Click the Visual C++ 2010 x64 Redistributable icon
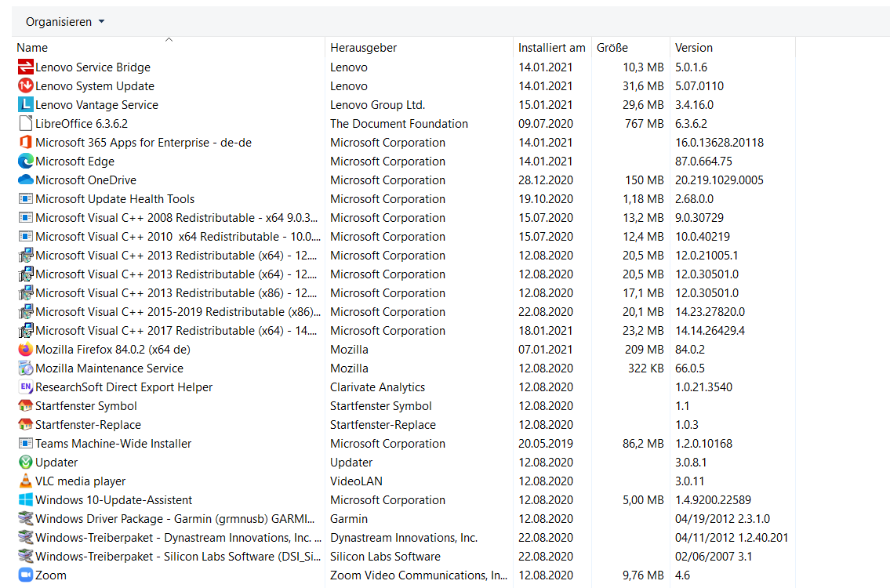 click(26, 236)
